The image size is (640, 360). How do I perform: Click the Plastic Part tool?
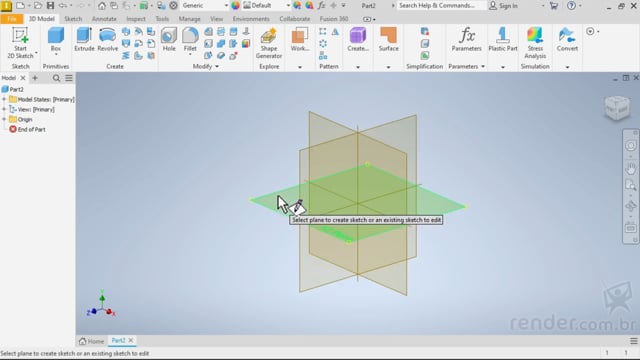[x=503, y=39]
